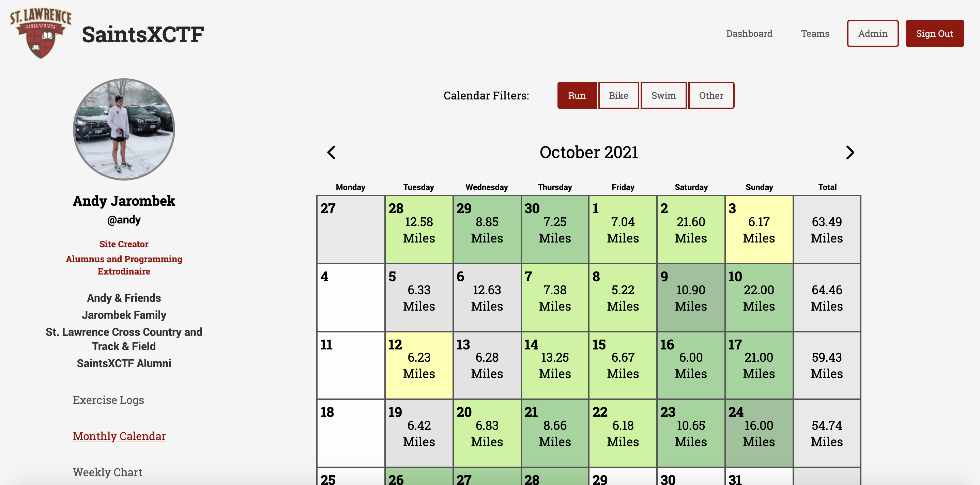The image size is (980, 485).
Task: Click the SaintsXCTF site title
Action: pos(143,34)
